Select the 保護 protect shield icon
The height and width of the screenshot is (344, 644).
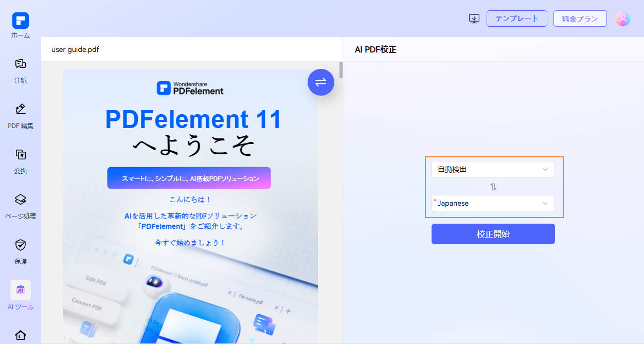21,245
